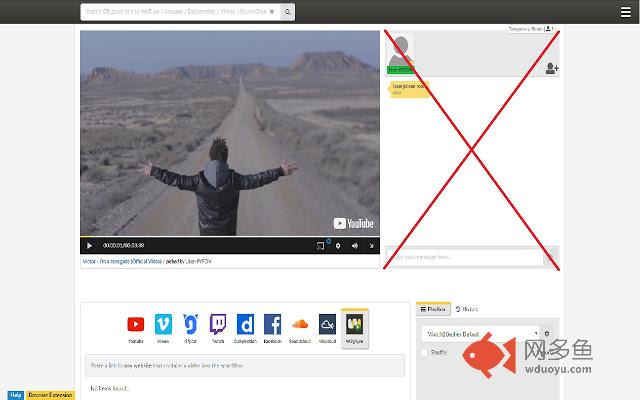Screen dimensions: 640x400
Task: Select the Dailymotion source icon
Action: click(245, 329)
